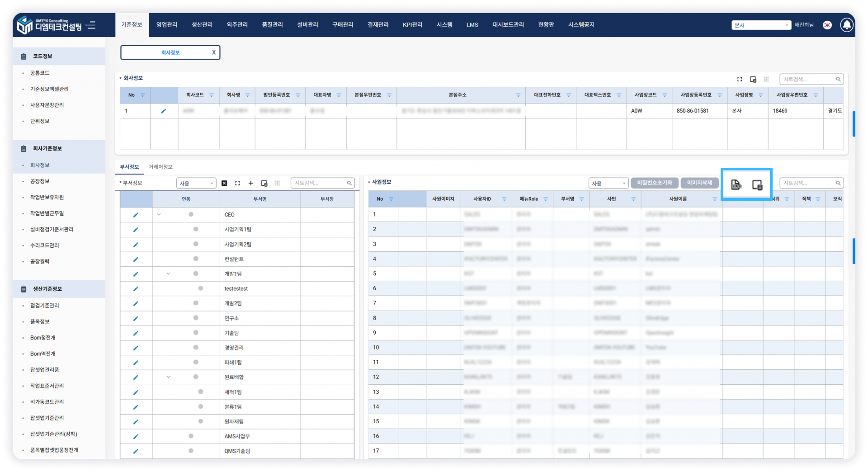Viewport: 868px width, 472px height.
Task: Click magnifier in 사원정보 sheet search
Action: (x=838, y=183)
